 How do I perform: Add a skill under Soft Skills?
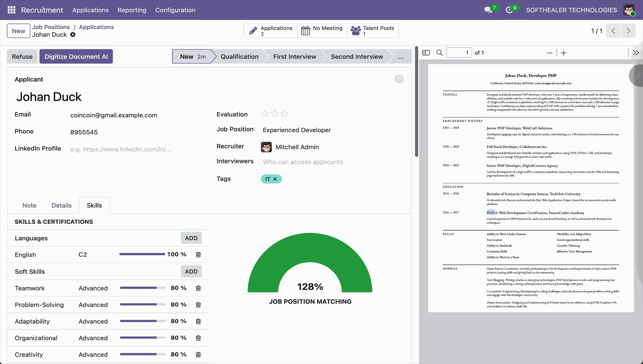[x=191, y=272]
